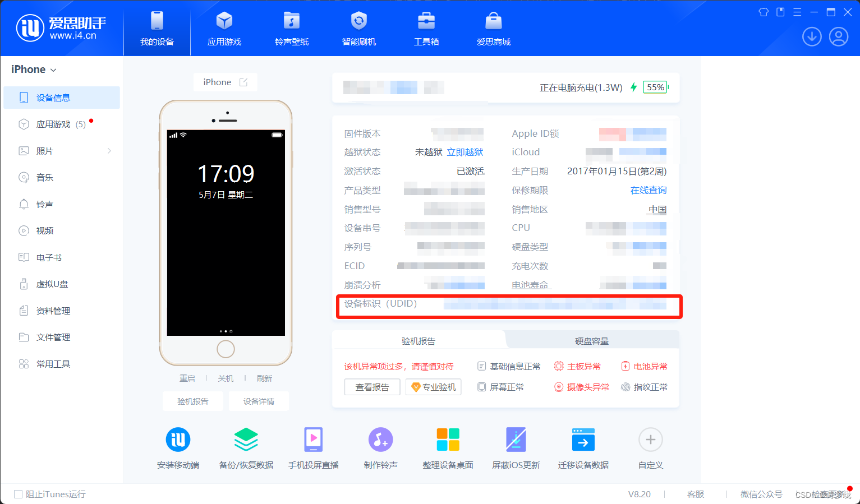Click the skin/theme shirt icon
860x504 pixels.
[x=764, y=12]
